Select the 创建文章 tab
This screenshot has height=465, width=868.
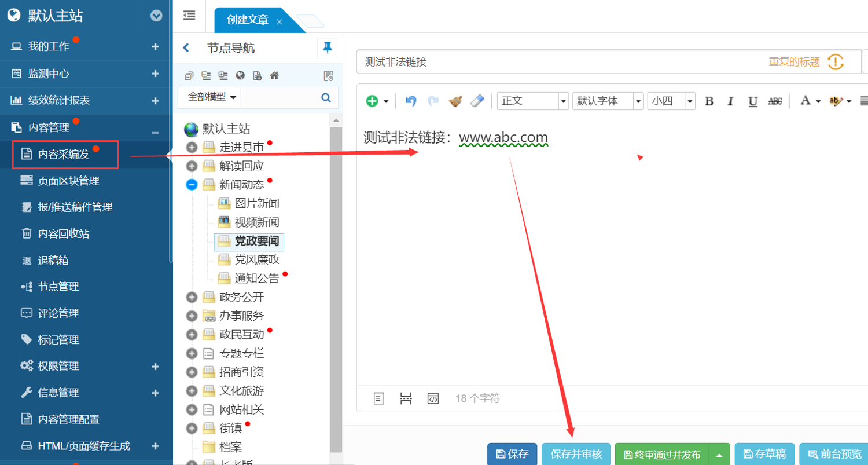tap(248, 20)
